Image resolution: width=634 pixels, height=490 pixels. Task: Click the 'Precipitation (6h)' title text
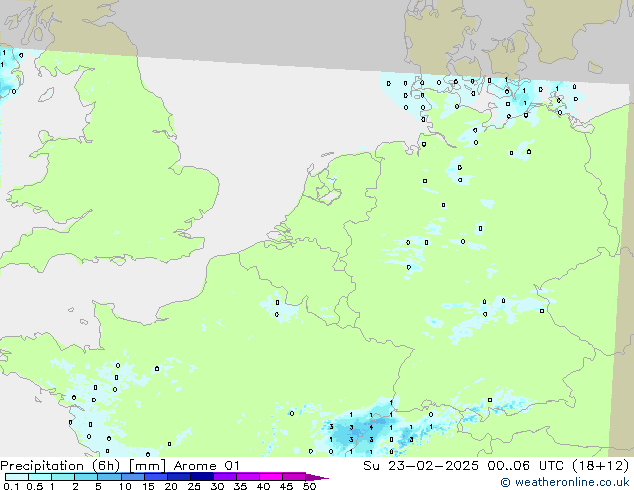click(60, 466)
